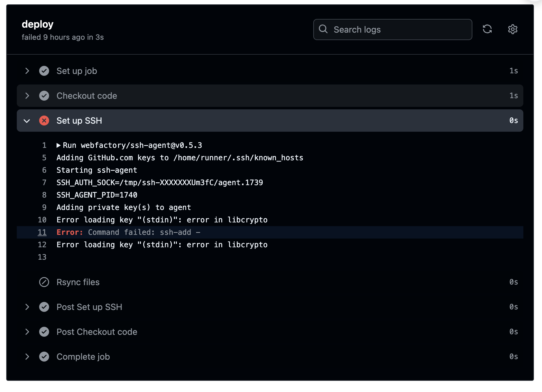
Task: Expand the Set up job step
Action: tap(27, 71)
